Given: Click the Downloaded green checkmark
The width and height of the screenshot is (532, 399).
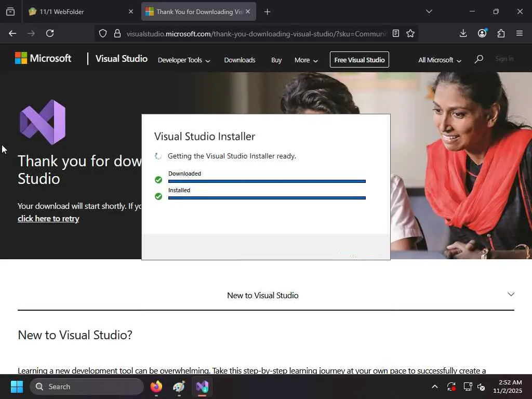Looking at the screenshot, I should pyautogui.click(x=158, y=179).
